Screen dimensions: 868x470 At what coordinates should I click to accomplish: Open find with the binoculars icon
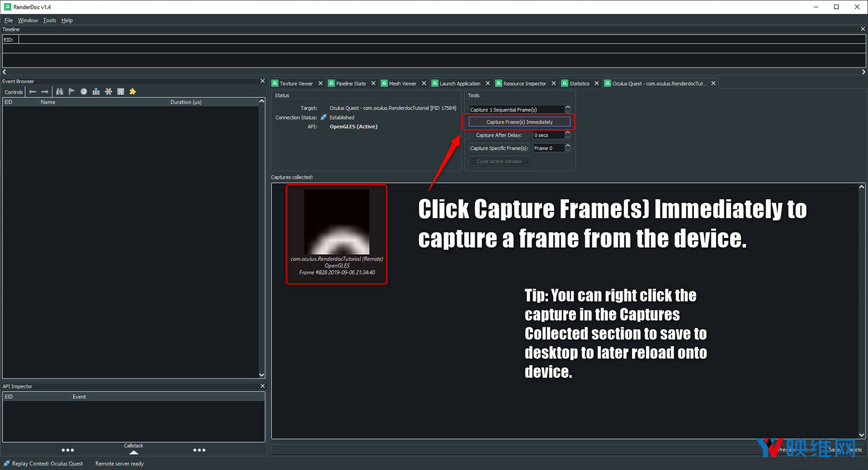click(x=60, y=92)
